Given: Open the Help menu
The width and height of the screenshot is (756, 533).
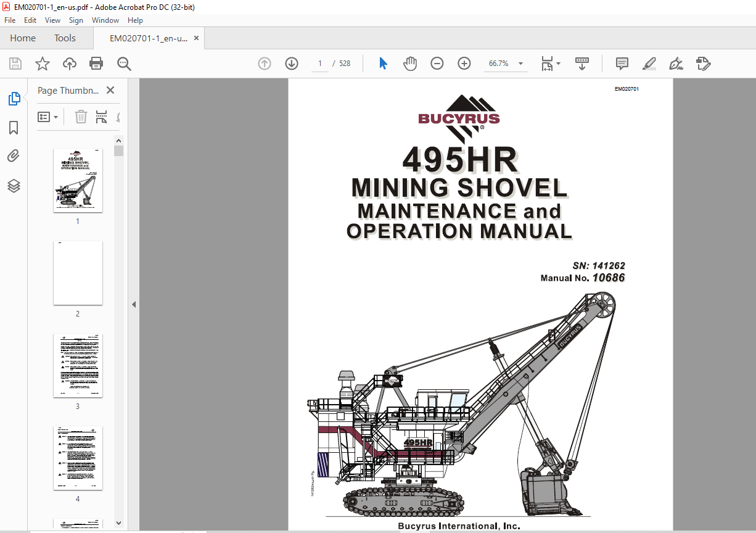Looking at the screenshot, I should pos(135,20).
